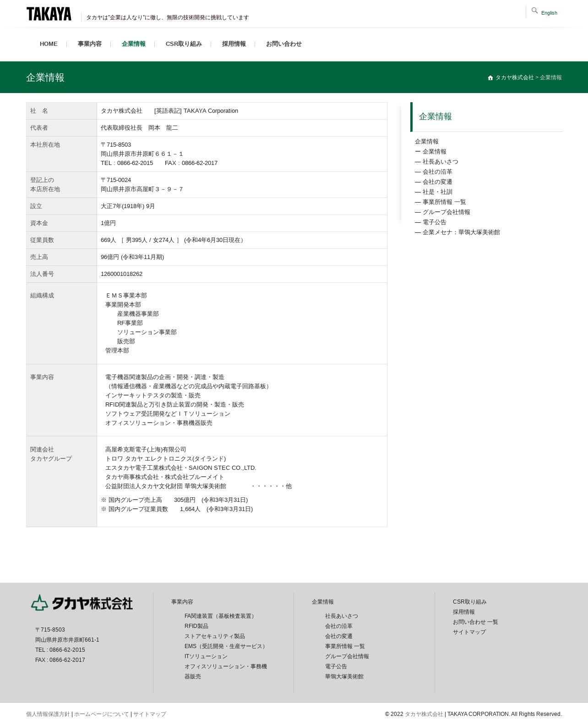The height and width of the screenshot is (726, 588).
Task: Click the TAKAYA logo in header
Action: [49, 14]
